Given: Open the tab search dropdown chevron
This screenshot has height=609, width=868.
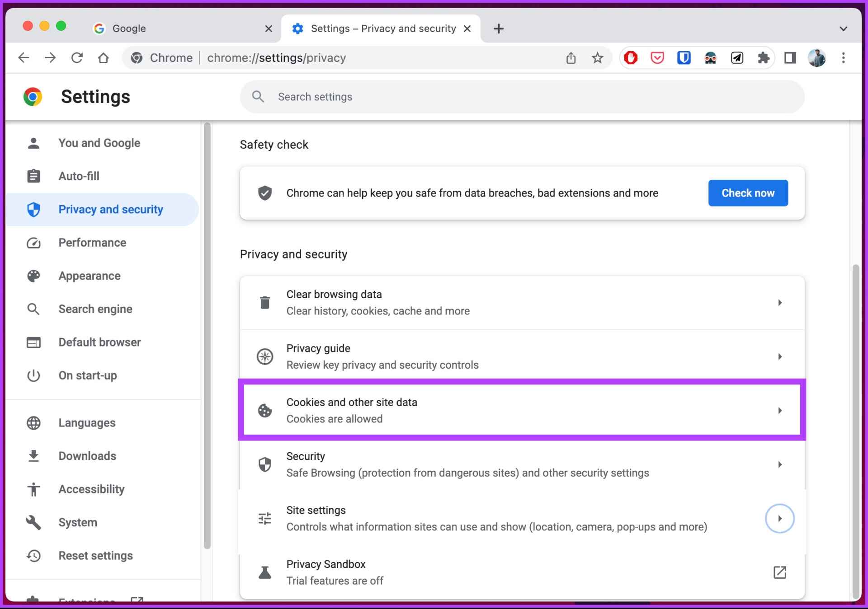Looking at the screenshot, I should point(843,28).
